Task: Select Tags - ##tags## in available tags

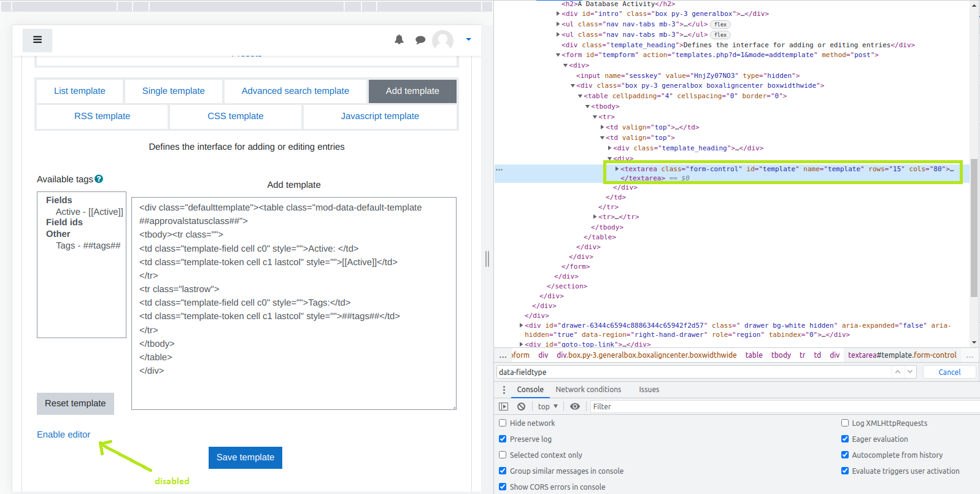Action: coord(88,245)
